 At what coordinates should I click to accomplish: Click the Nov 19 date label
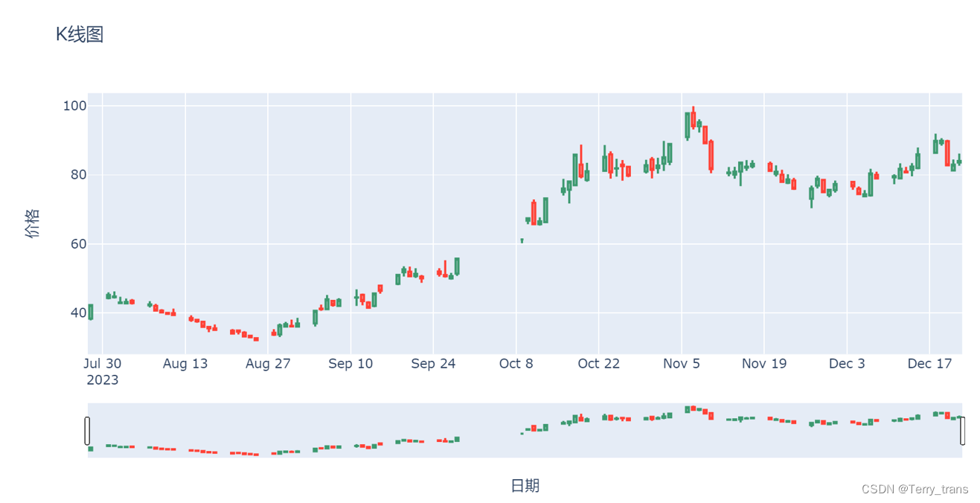pos(764,364)
